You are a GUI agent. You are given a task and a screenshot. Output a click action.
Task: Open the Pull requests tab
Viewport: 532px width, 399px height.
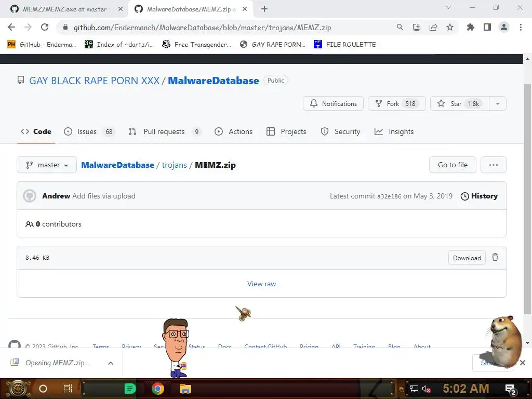(x=165, y=131)
